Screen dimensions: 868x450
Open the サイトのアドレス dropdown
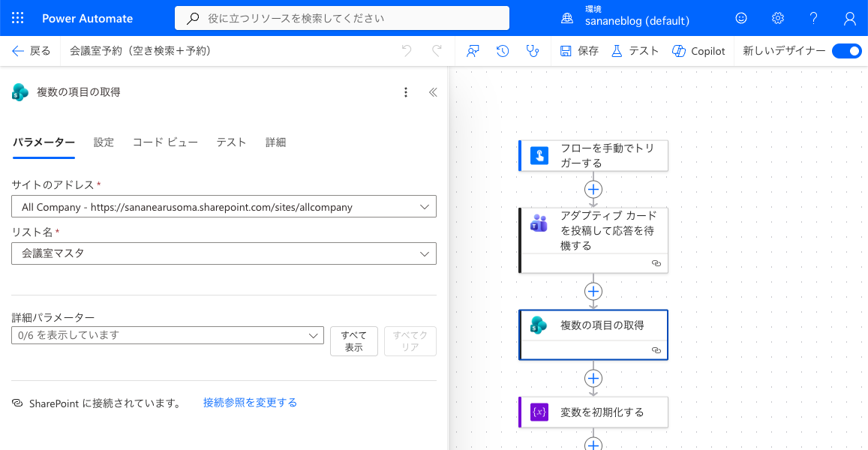coord(224,206)
